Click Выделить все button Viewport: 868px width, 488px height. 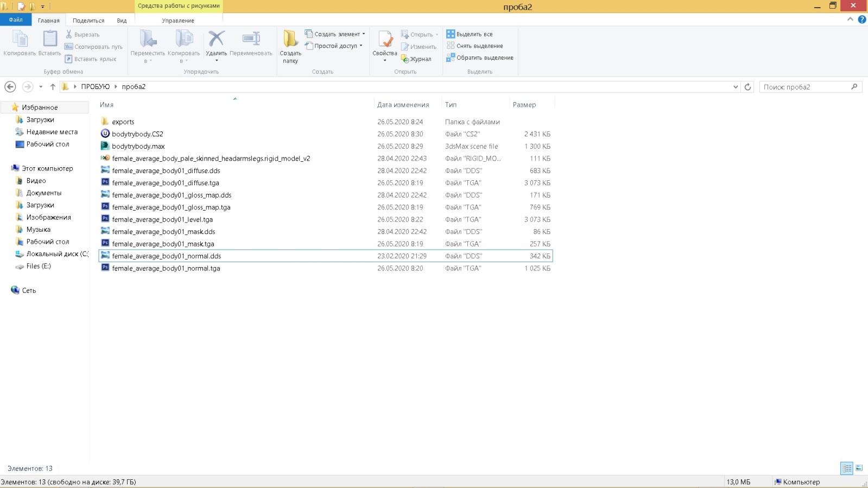[470, 34]
